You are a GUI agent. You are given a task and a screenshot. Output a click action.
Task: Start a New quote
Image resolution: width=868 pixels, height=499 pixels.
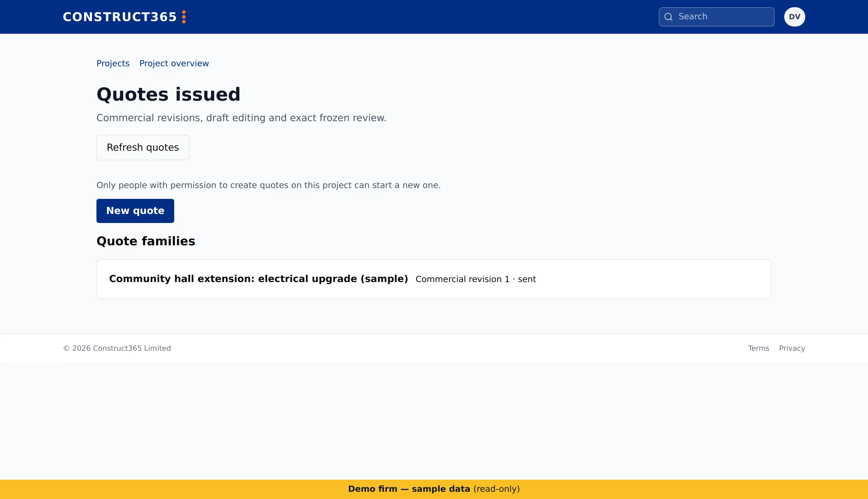click(135, 211)
